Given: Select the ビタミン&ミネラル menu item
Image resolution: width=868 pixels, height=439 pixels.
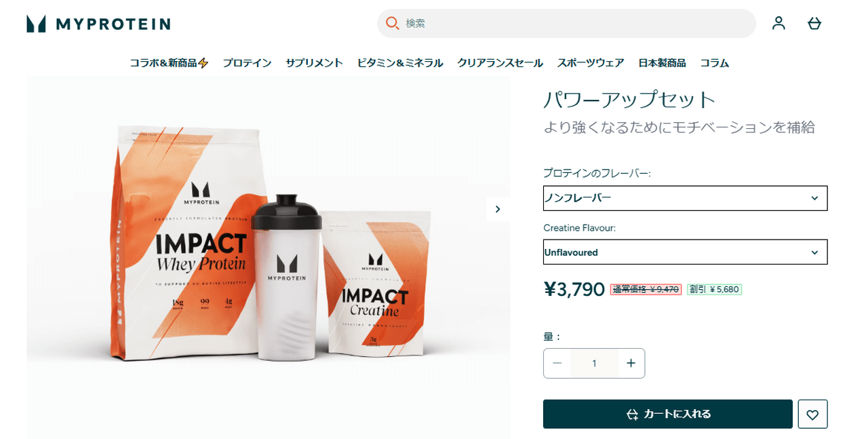Looking at the screenshot, I should [400, 62].
